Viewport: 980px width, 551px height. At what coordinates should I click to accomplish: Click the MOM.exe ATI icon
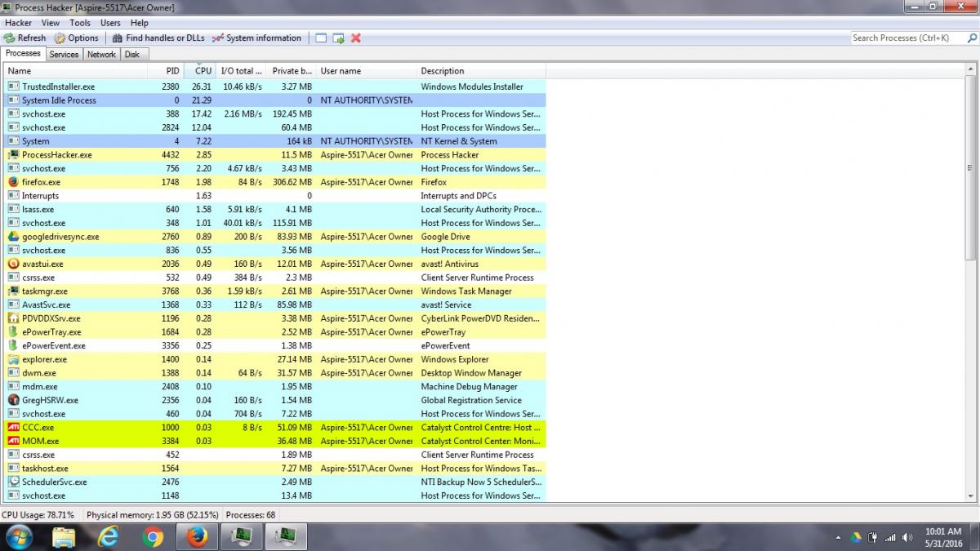tap(14, 442)
